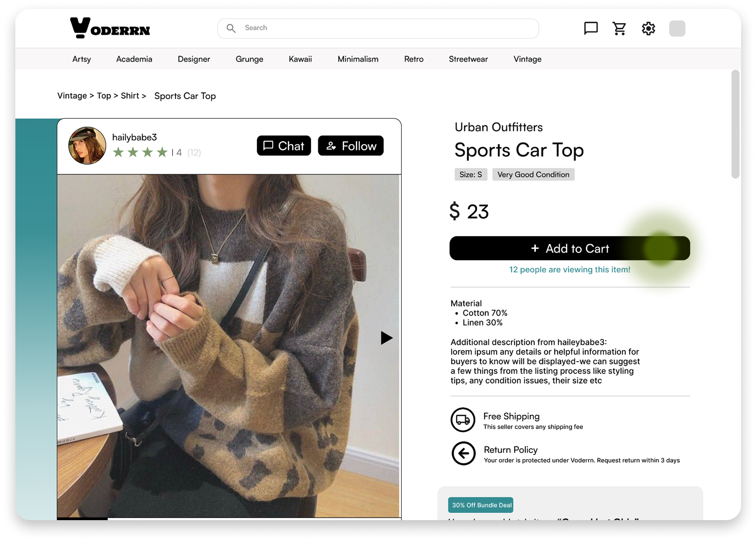
Task: Select the Streetwear category
Action: click(x=468, y=59)
